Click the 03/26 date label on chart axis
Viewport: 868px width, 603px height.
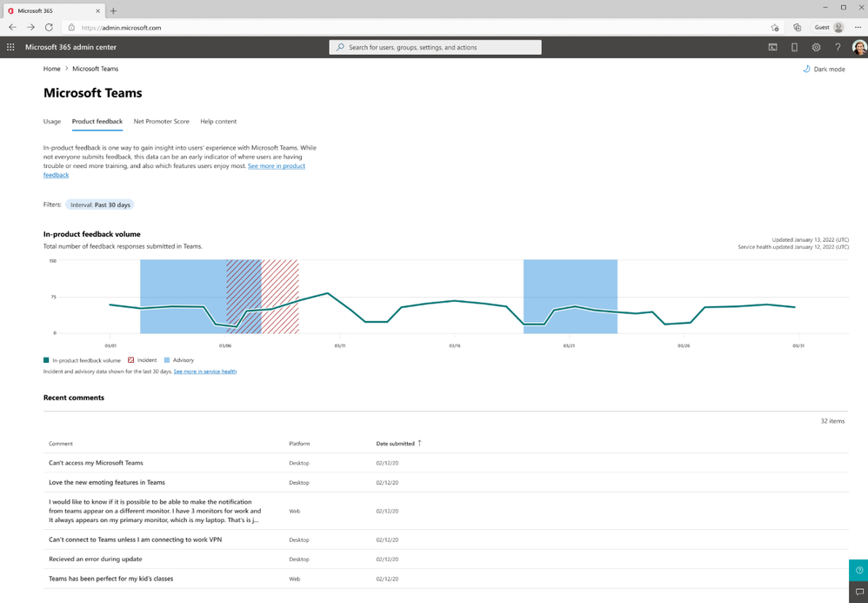pos(684,345)
